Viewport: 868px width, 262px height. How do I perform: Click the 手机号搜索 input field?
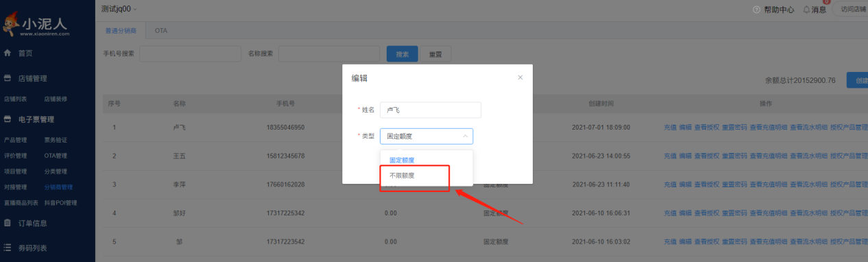click(190, 53)
